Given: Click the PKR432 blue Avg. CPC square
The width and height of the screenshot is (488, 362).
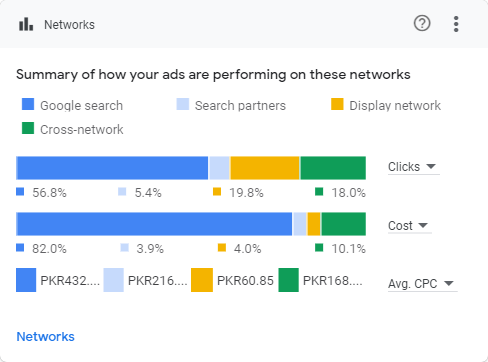Looking at the screenshot, I should [26, 280].
